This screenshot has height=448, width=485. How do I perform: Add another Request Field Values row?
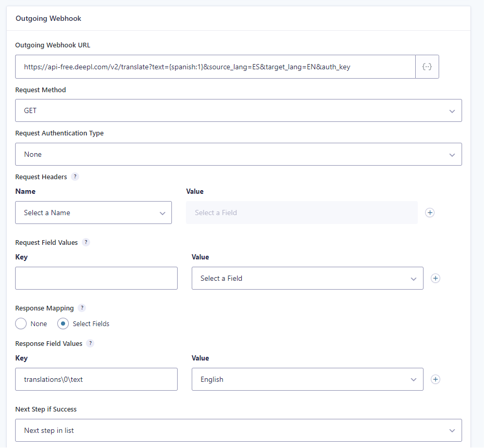[x=436, y=278]
